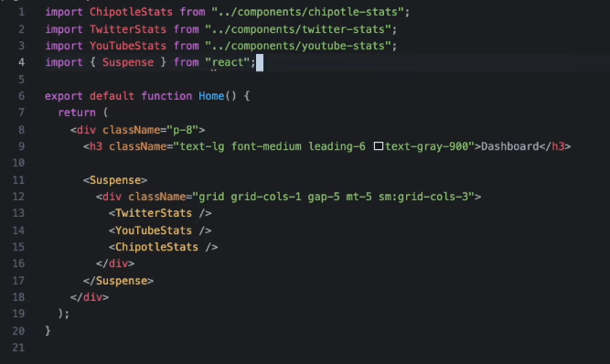Click the leading-6 class on line 9
This screenshot has height=364, width=610.
click(337, 146)
